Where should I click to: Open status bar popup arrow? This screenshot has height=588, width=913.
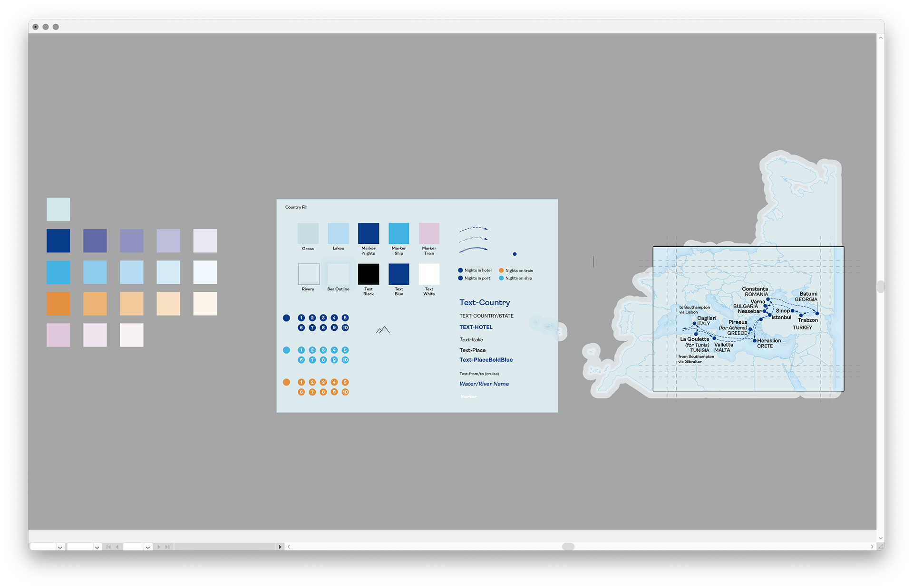[x=280, y=547]
